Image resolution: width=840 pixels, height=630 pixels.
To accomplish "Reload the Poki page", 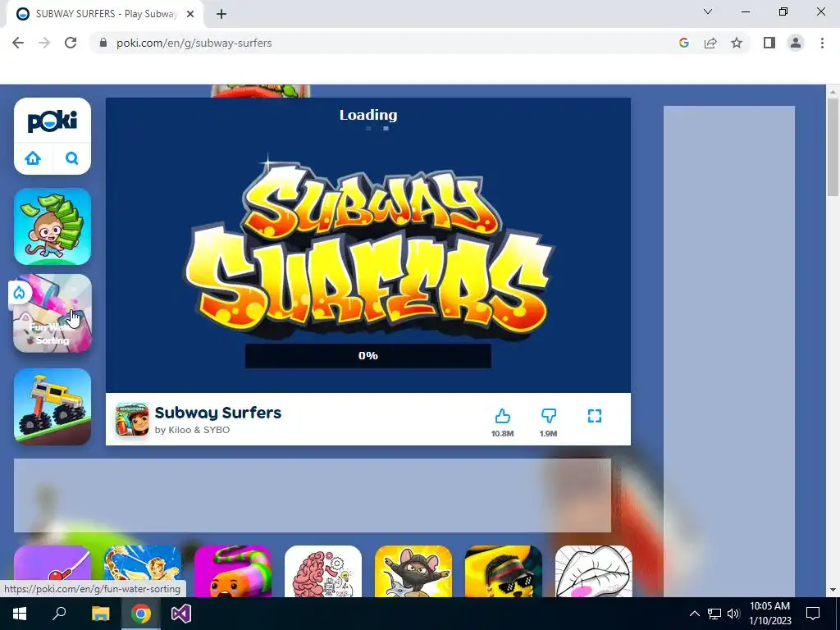I will [x=71, y=43].
